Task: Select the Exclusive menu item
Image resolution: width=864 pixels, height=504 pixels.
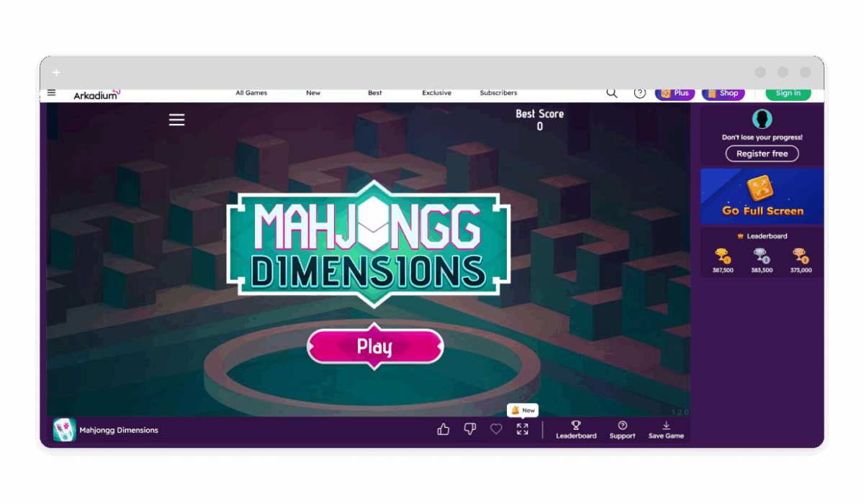Action: (x=436, y=93)
